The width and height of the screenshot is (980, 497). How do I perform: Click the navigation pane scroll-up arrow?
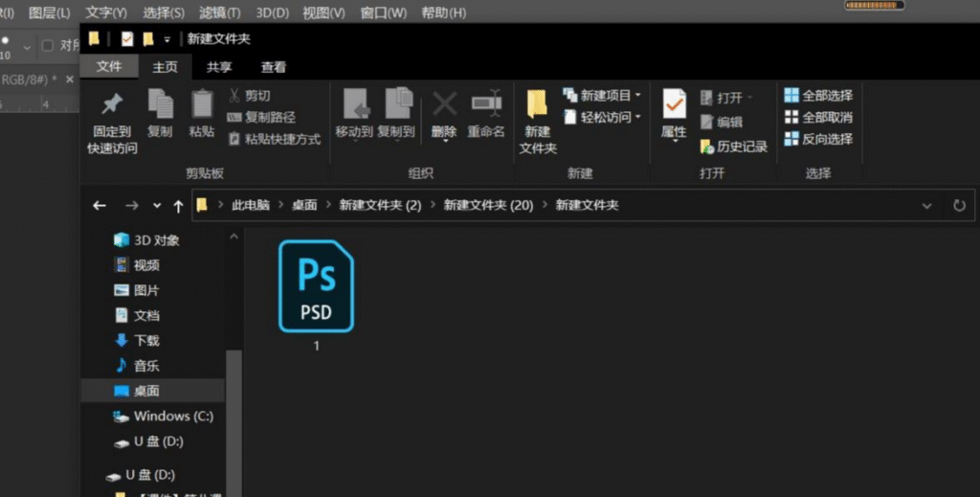pyautogui.click(x=234, y=237)
